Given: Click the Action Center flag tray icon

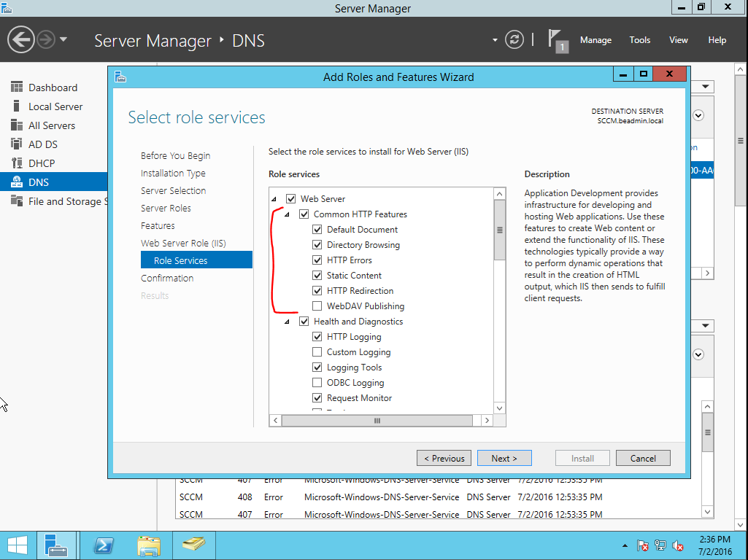Looking at the screenshot, I should coord(643,545).
